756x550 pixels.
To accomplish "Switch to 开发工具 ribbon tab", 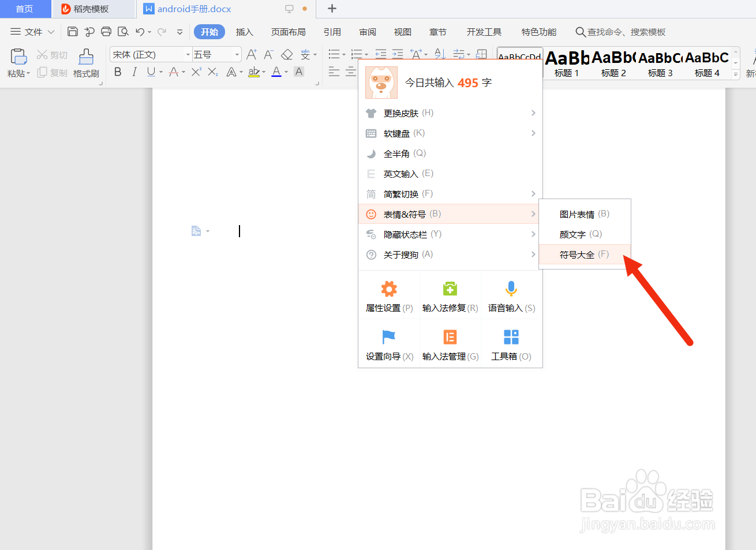I will [484, 32].
